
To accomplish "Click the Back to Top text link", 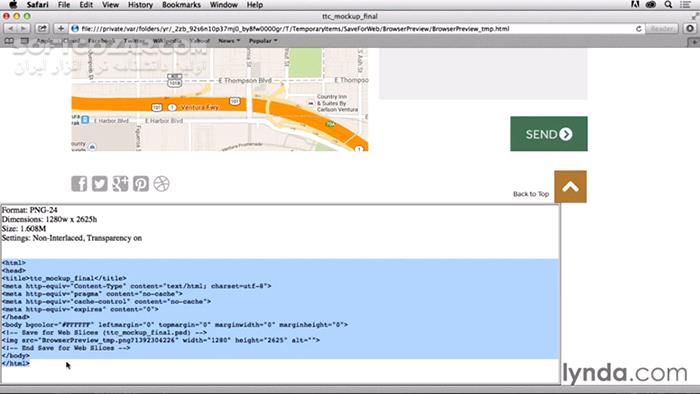I will (531, 194).
